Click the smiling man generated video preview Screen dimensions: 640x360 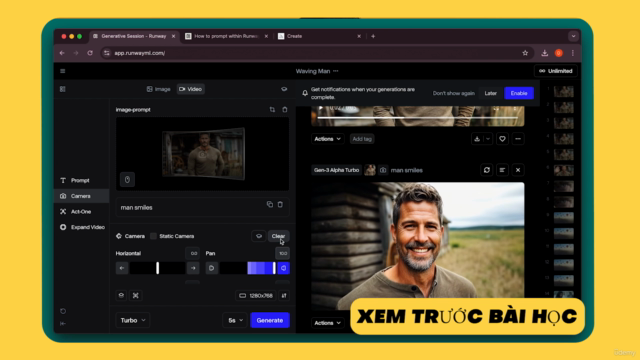[x=418, y=246]
